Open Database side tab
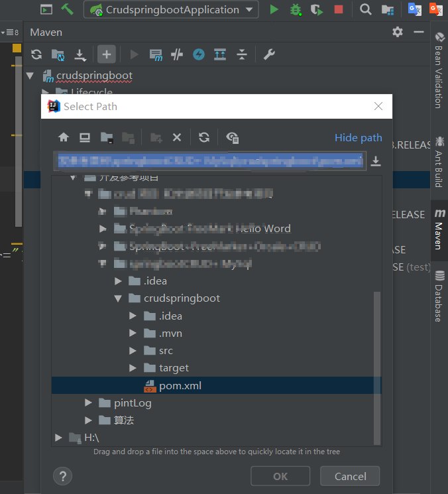 click(x=439, y=296)
